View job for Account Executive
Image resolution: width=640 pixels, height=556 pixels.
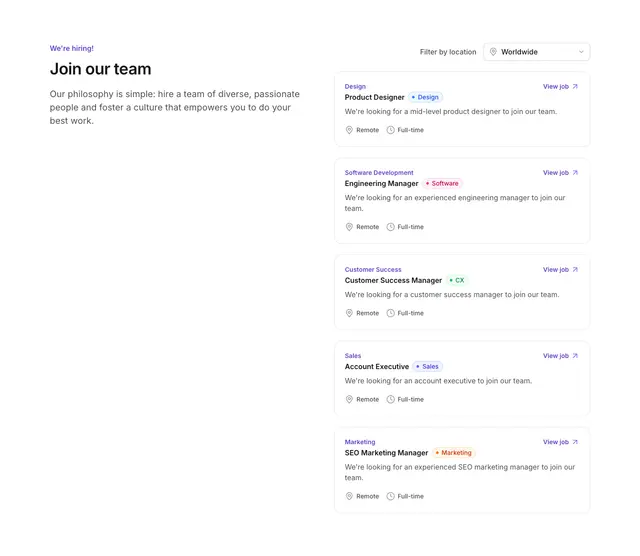(560, 356)
